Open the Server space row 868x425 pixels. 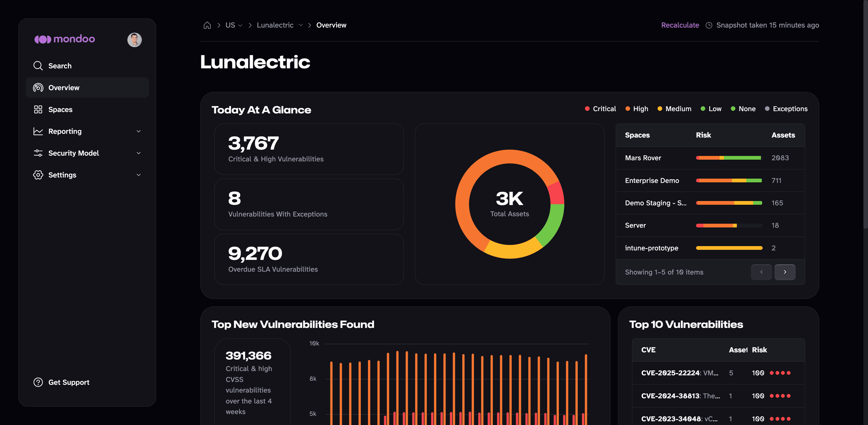tap(710, 225)
